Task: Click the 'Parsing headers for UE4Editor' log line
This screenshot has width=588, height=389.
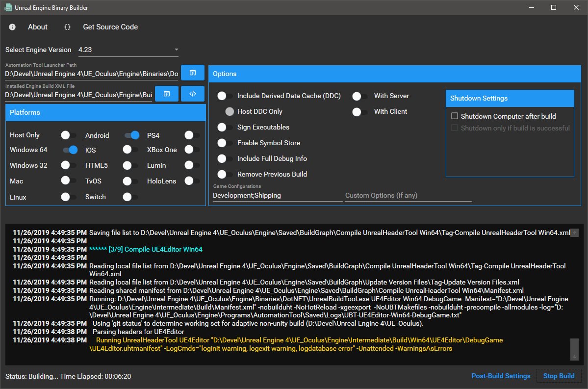Action: 138,332
